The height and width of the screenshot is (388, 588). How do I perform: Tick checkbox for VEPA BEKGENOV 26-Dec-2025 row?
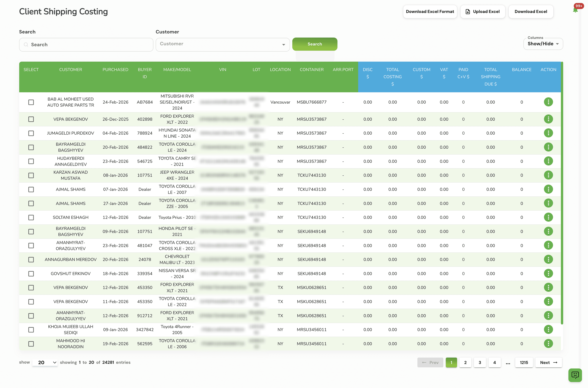(x=31, y=119)
